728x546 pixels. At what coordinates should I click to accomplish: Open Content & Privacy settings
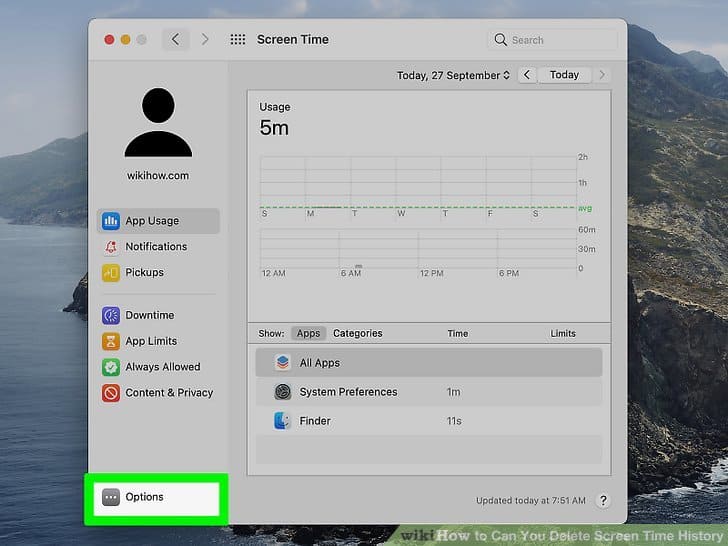tap(158, 393)
